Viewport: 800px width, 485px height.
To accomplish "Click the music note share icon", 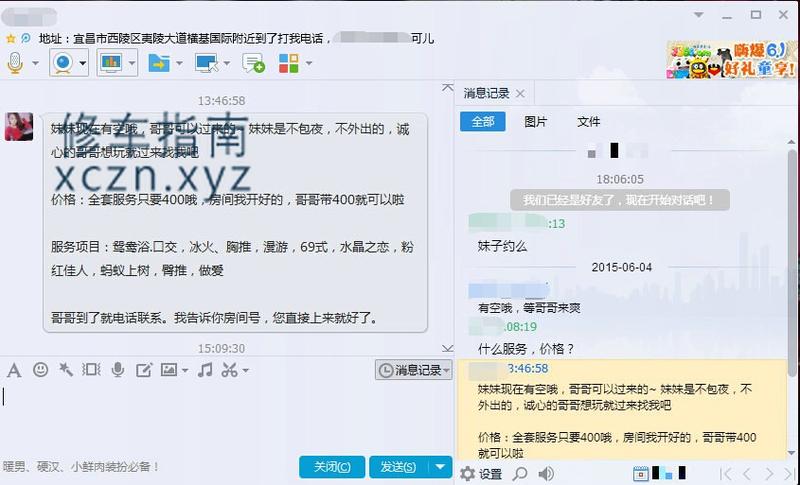I will (205, 370).
